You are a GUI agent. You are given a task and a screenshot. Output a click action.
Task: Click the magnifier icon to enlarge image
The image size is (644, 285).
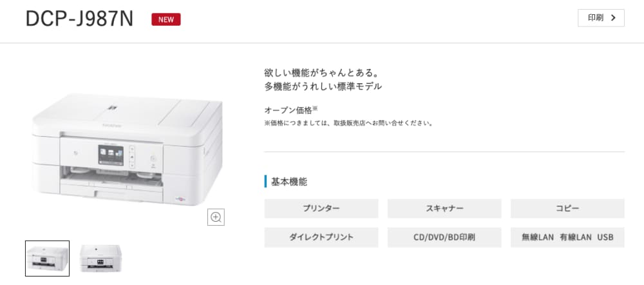[216, 217]
